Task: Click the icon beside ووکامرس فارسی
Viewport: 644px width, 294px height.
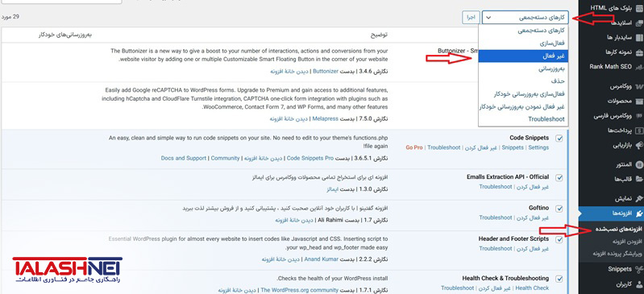Action: click(639, 116)
